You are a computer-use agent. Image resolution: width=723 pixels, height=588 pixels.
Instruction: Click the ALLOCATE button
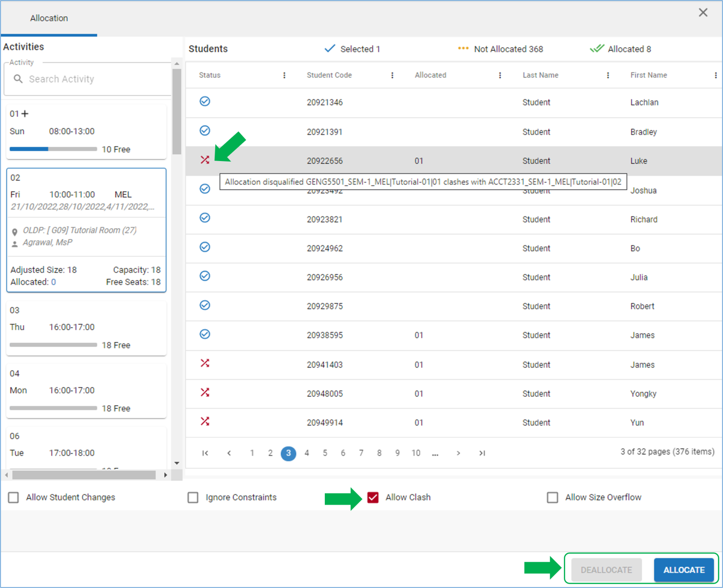684,570
